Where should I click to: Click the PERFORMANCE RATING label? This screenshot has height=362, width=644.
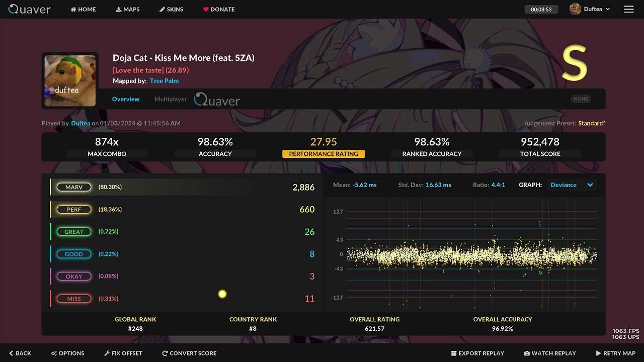pyautogui.click(x=324, y=154)
